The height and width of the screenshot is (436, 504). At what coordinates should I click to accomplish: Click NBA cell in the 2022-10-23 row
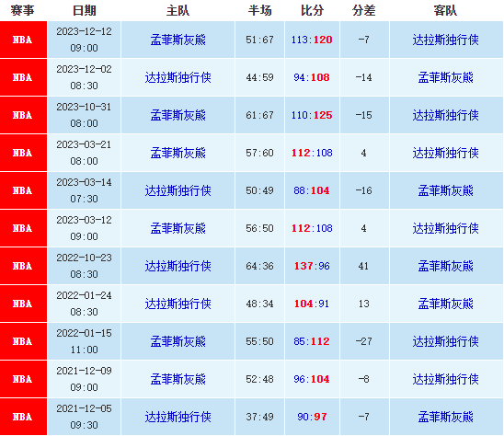pyautogui.click(x=23, y=266)
